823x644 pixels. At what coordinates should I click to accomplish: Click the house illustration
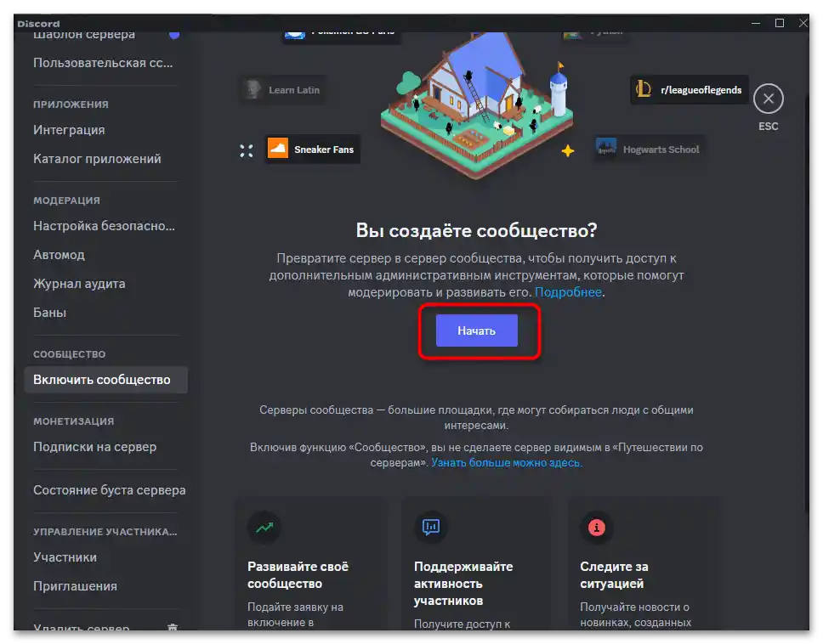tap(476, 105)
